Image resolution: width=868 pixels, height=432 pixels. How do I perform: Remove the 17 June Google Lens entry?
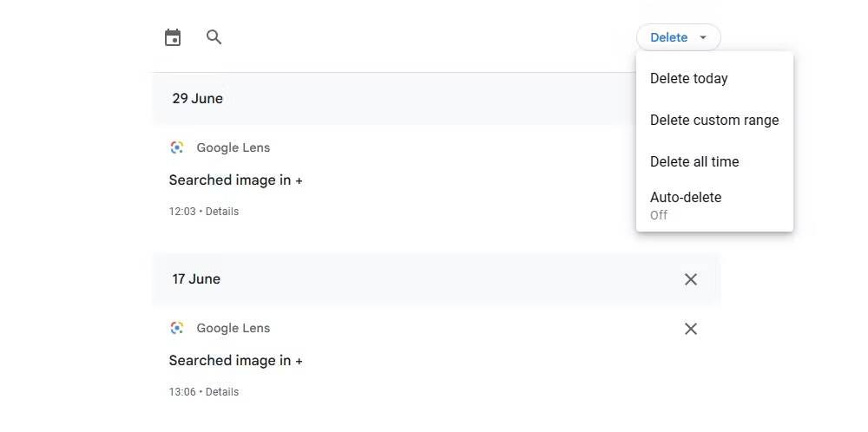(x=691, y=329)
